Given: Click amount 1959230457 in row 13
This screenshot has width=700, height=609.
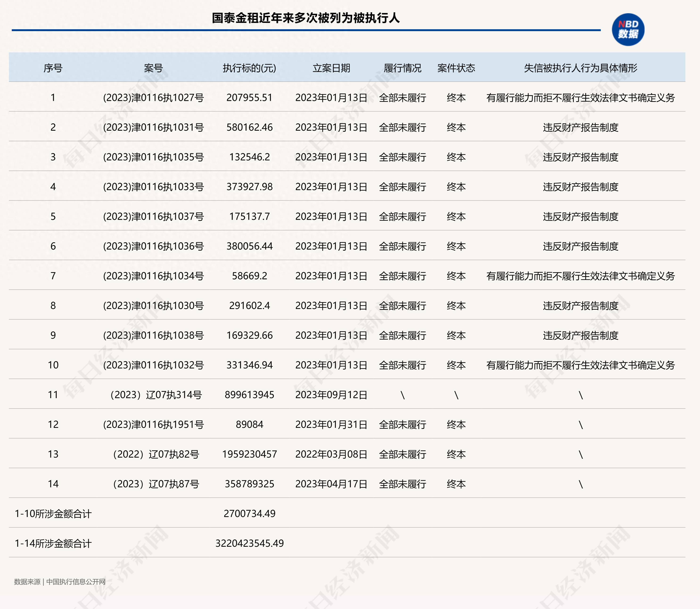Looking at the screenshot, I should (x=249, y=454).
